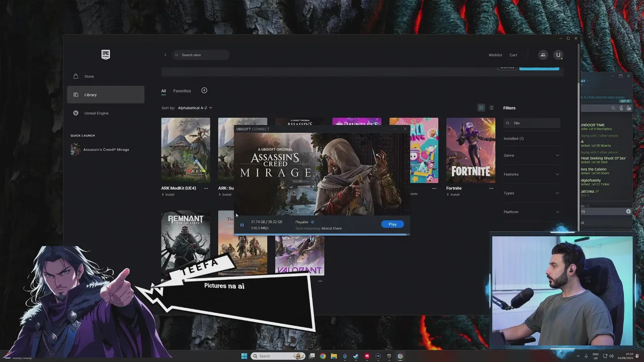Pause the Ubisoft Connect download
Screen dimensions: 644x362
click(242, 225)
